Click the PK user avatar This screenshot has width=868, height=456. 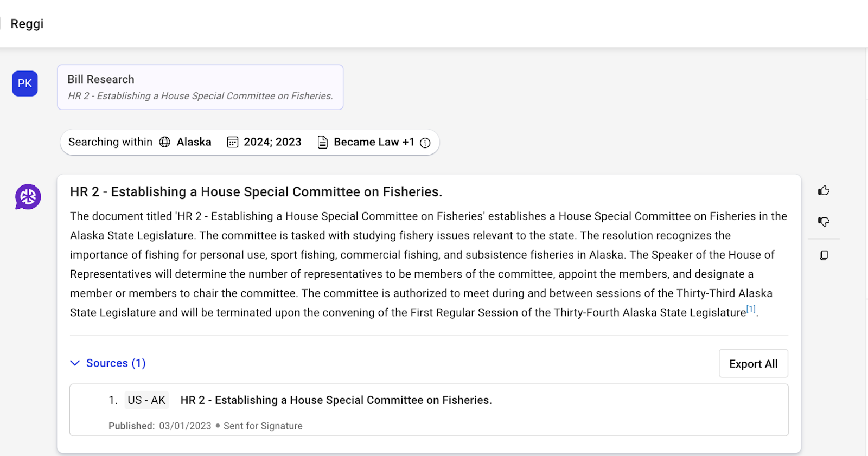tap(25, 84)
